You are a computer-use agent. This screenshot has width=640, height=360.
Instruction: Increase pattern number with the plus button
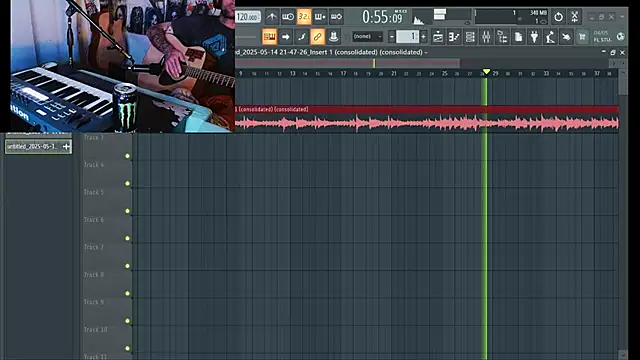pos(423,37)
